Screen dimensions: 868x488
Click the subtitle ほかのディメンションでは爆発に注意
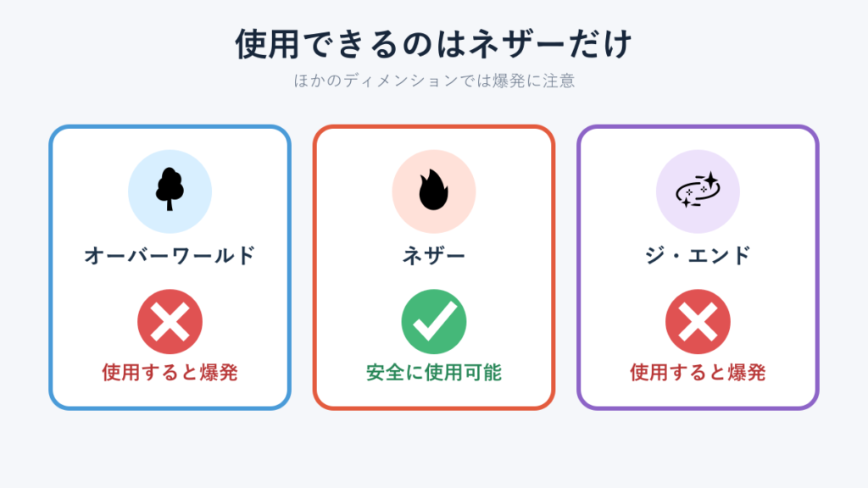pos(434,80)
